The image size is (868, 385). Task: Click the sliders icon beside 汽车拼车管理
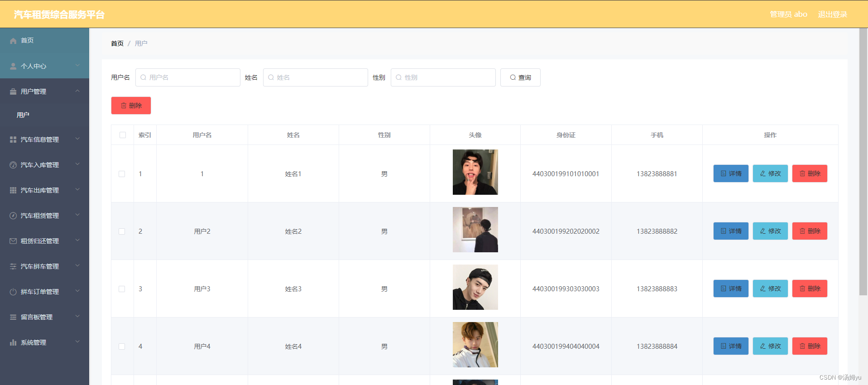click(13, 266)
